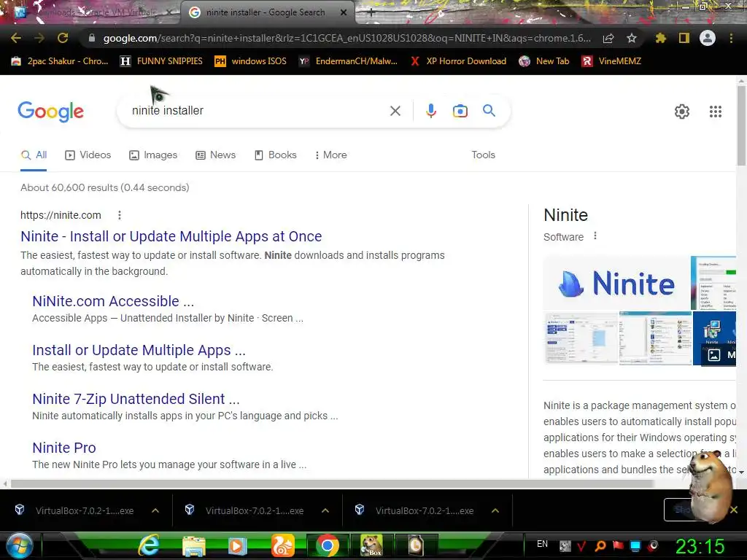The width and height of the screenshot is (747, 560).
Task: Open the Ninite Pro link
Action: (64, 448)
